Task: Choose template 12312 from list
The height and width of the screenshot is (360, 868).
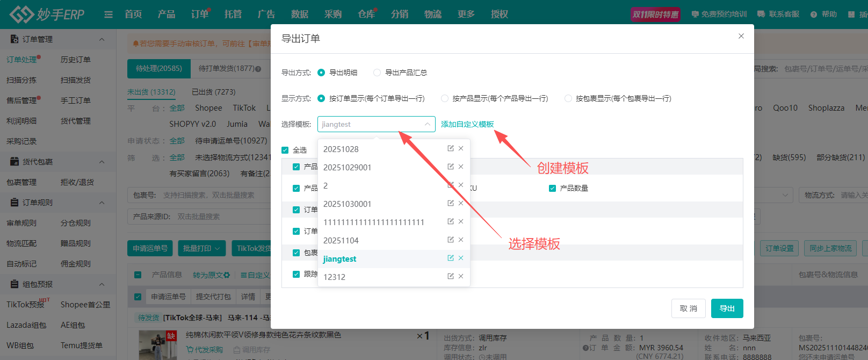Action: (x=394, y=277)
